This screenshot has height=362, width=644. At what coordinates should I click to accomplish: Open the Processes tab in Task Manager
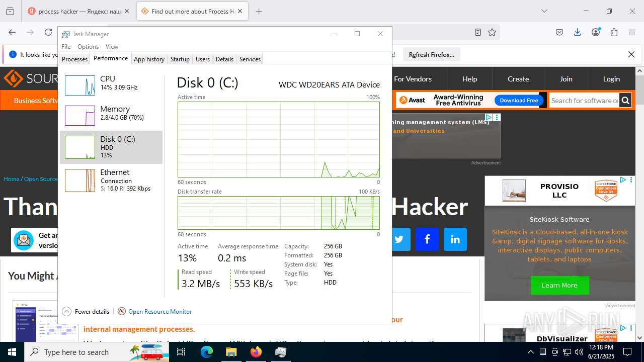[x=74, y=59]
